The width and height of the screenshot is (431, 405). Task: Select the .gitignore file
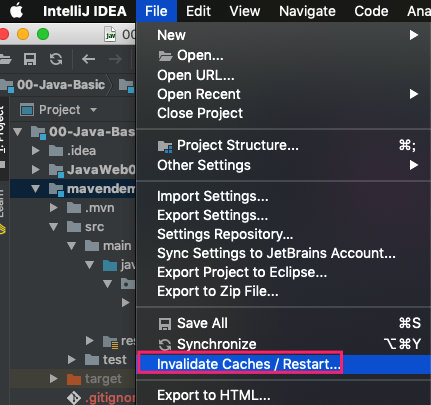point(73,397)
